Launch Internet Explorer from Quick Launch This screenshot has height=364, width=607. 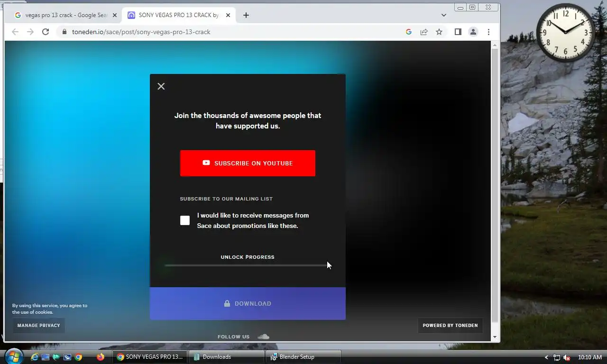click(34, 357)
